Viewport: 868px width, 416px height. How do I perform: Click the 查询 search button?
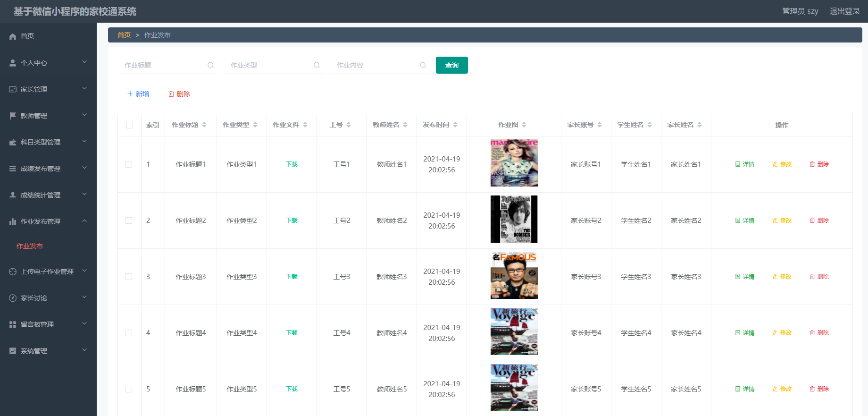[x=452, y=65]
